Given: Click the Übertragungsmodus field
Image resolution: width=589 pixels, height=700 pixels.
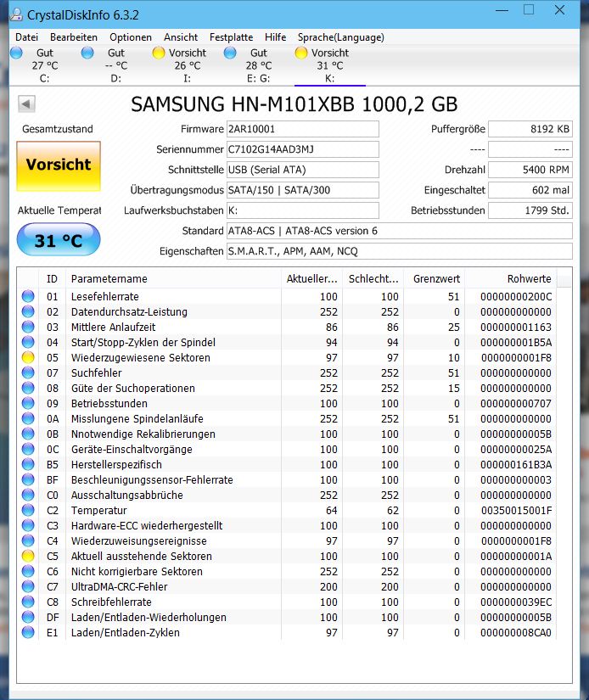Looking at the screenshot, I should click(x=303, y=190).
